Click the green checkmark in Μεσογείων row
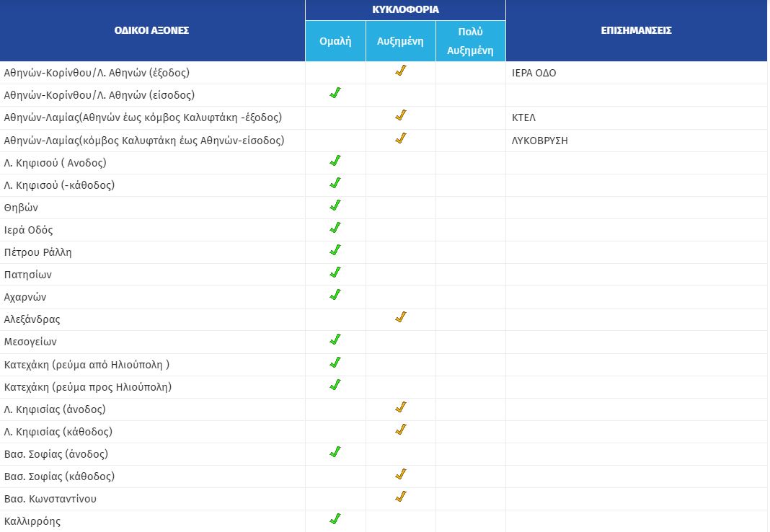Viewport: 770px width, 532px height. [335, 340]
